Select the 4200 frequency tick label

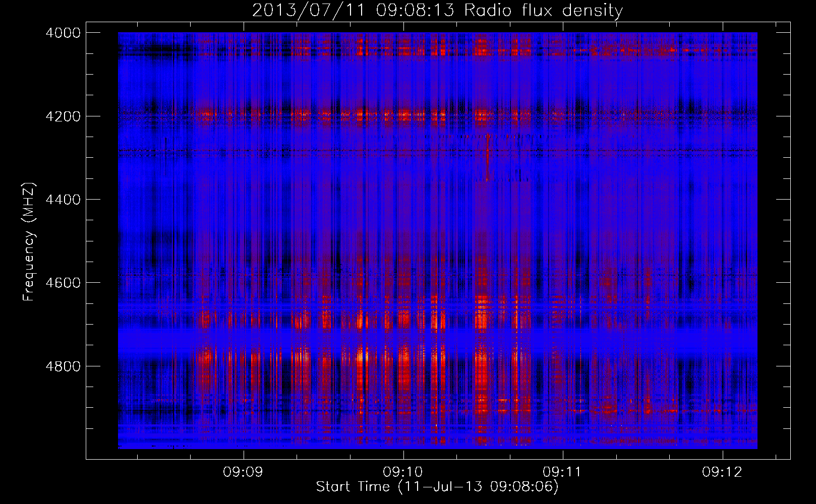[63, 116]
